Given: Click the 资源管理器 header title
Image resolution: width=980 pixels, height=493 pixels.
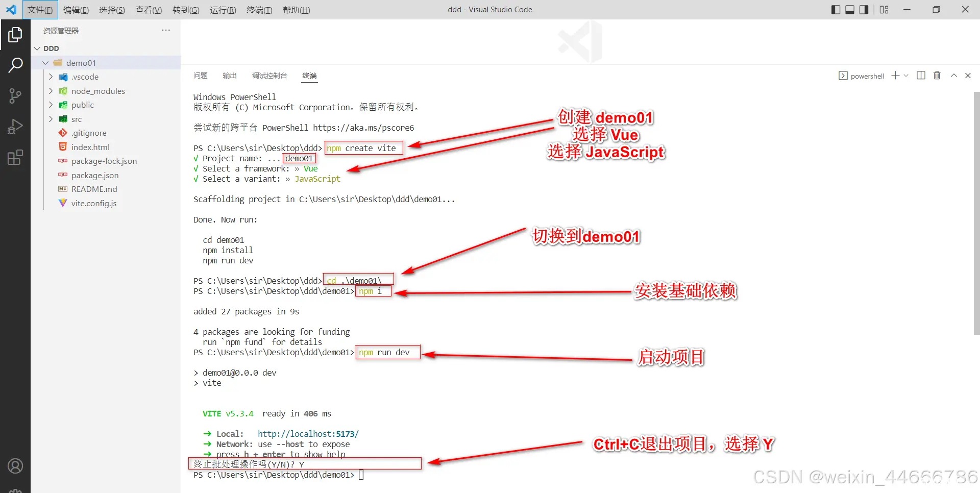Looking at the screenshot, I should (61, 31).
